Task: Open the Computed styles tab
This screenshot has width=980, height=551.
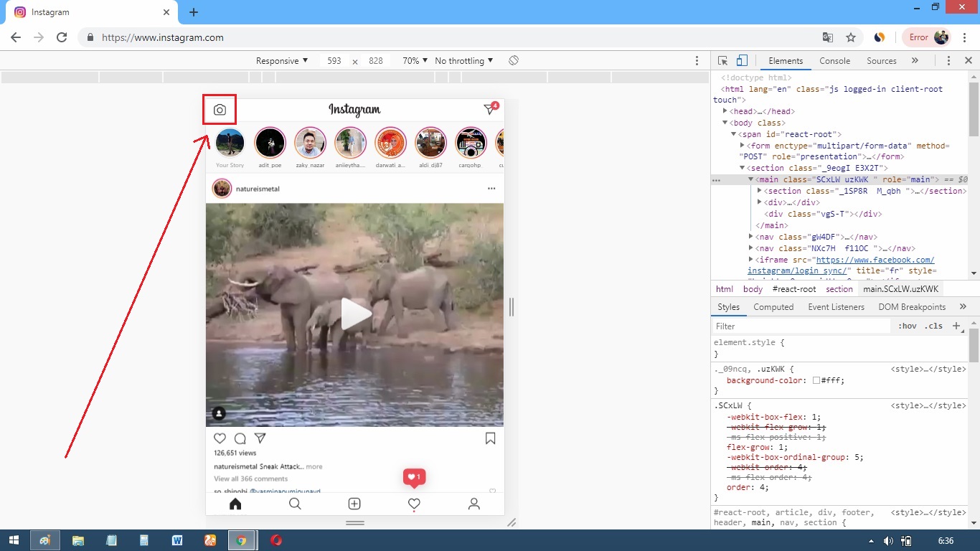Action: (773, 307)
